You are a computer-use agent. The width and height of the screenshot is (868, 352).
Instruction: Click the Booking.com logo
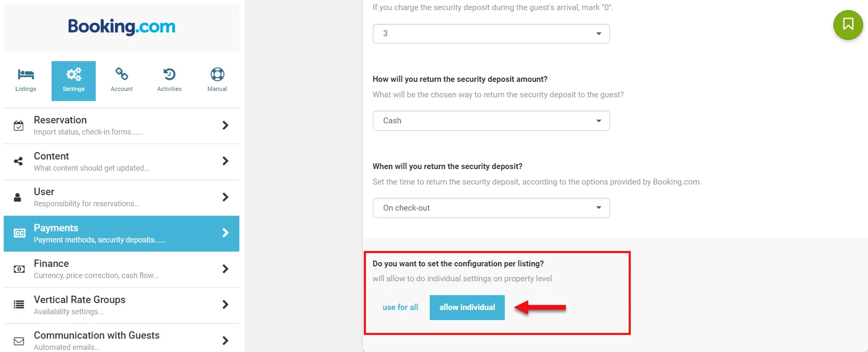pos(122,27)
